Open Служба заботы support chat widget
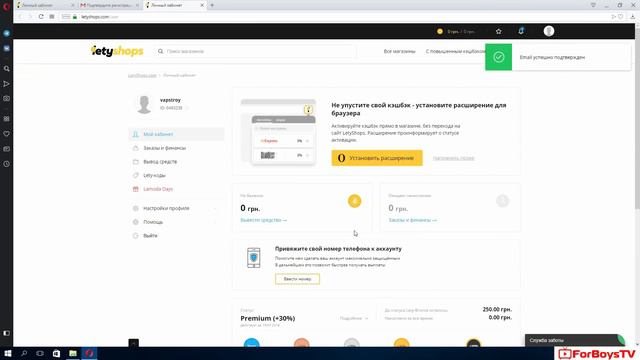Image resolution: width=640 pixels, height=360 pixels. click(x=575, y=340)
